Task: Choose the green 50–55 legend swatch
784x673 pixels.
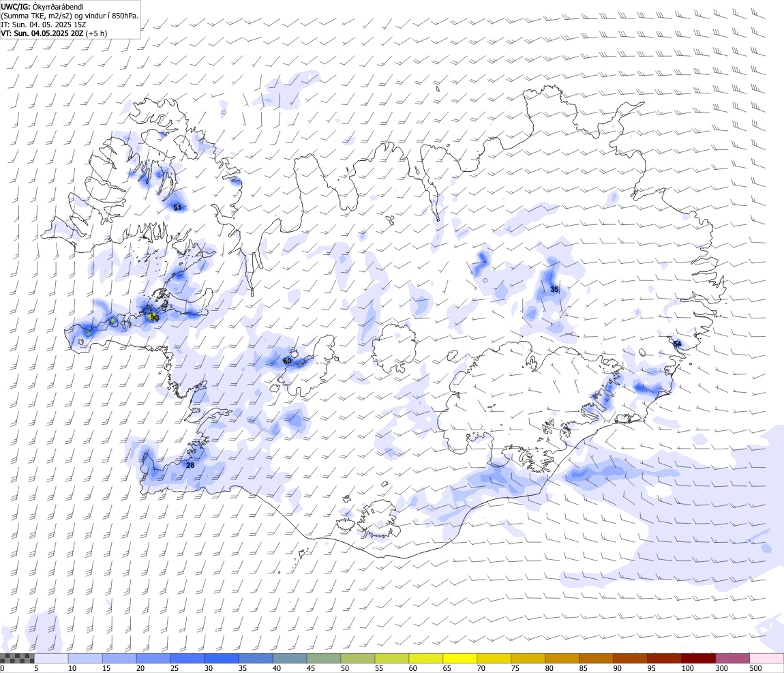Action: pyautogui.click(x=358, y=658)
